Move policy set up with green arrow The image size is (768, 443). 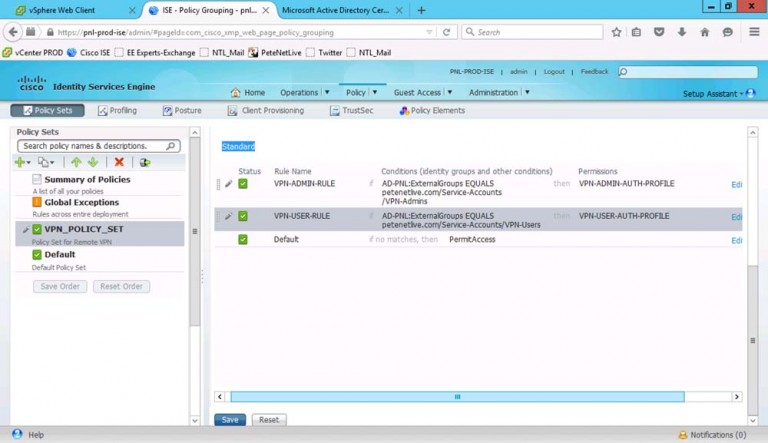coord(76,162)
